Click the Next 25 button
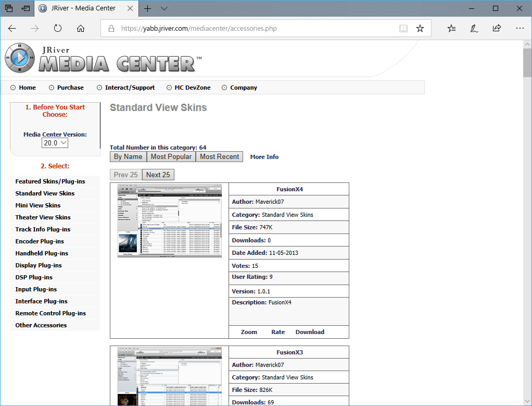Image resolution: width=532 pixels, height=406 pixels. (x=158, y=175)
